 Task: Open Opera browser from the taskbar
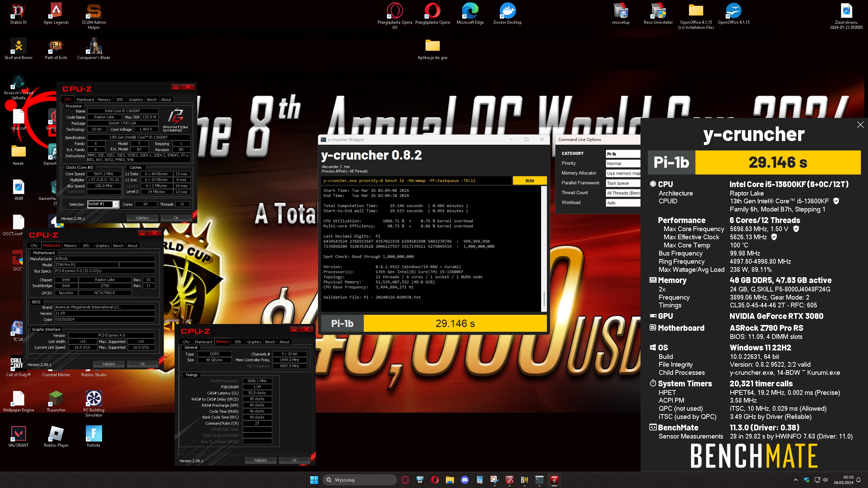(435, 480)
